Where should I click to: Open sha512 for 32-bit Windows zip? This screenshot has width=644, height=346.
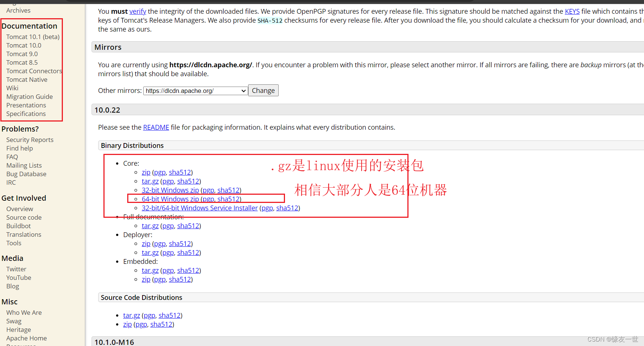[228, 190]
